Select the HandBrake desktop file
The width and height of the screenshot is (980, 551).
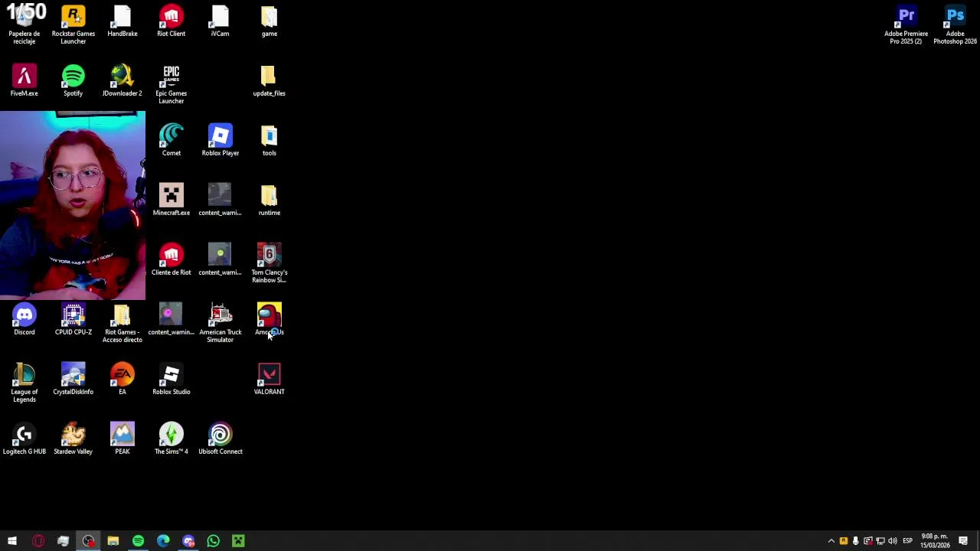pyautogui.click(x=122, y=21)
